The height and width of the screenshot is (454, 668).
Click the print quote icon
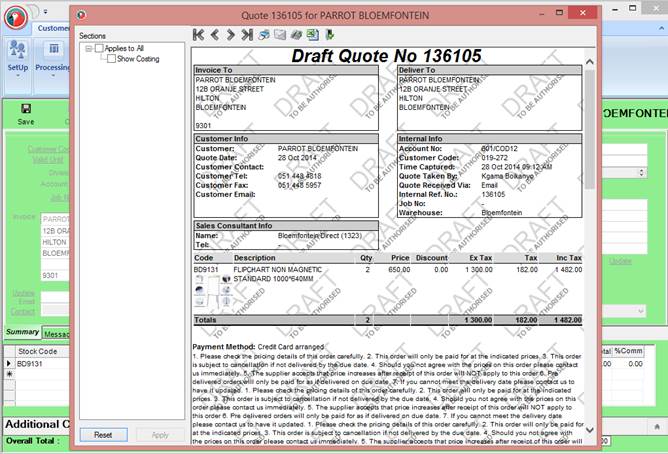tap(263, 34)
